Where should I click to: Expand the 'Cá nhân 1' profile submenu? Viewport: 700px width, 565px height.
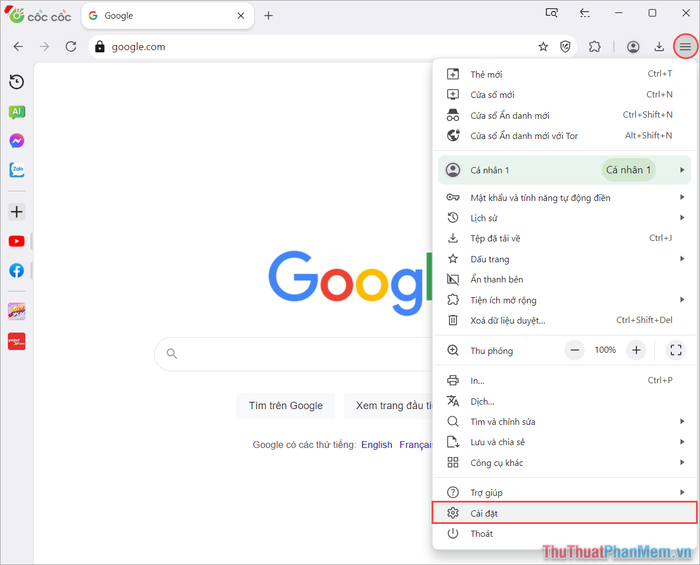(x=564, y=170)
